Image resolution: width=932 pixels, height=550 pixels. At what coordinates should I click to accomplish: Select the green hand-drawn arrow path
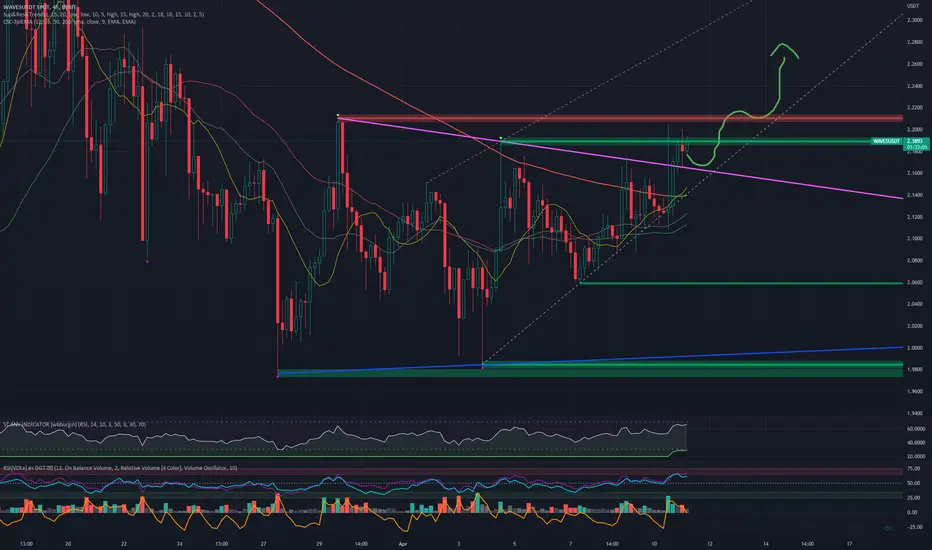click(742, 105)
